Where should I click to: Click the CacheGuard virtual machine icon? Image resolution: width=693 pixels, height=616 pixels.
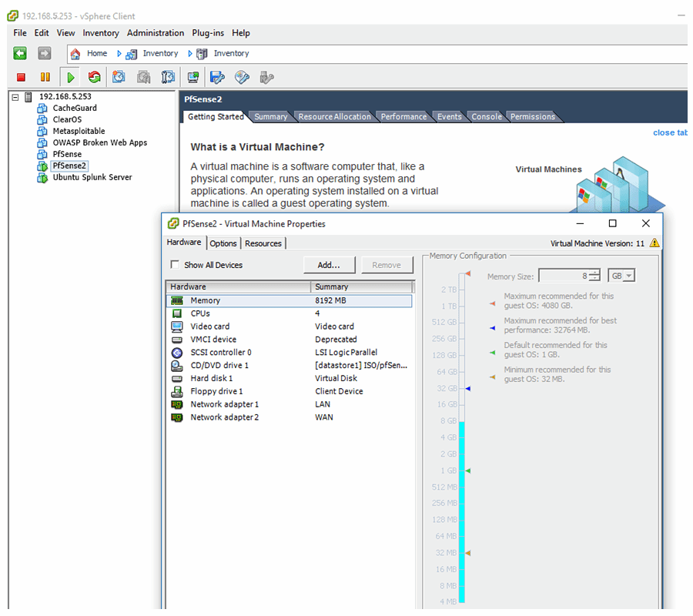(x=42, y=109)
